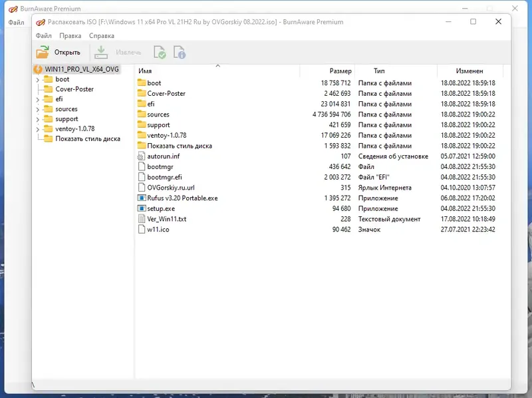532x398 pixels.
Task: Open Файл menu of background BurnAware Premium window
Action: point(16,23)
